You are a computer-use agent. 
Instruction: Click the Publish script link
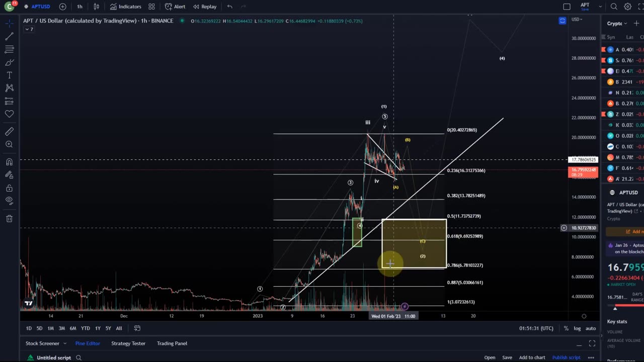566,357
